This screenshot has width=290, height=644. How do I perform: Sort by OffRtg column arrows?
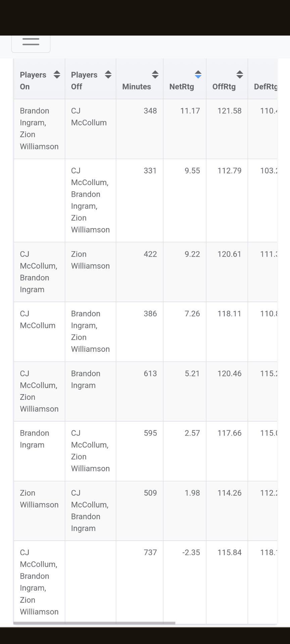tap(240, 74)
